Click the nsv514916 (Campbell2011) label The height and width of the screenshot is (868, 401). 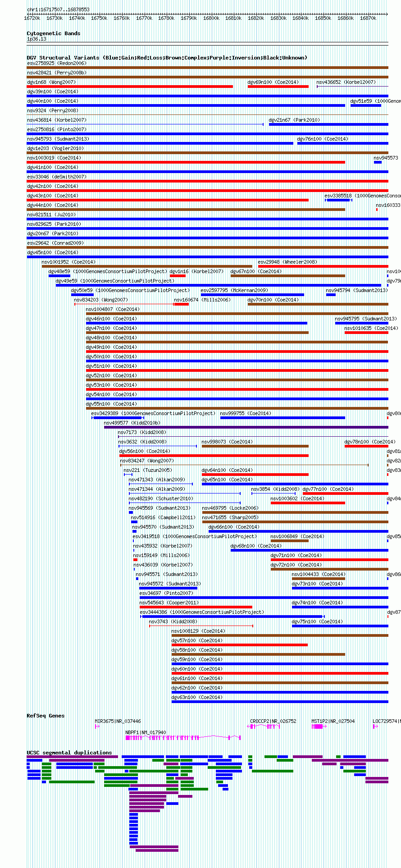pyautogui.click(x=164, y=517)
